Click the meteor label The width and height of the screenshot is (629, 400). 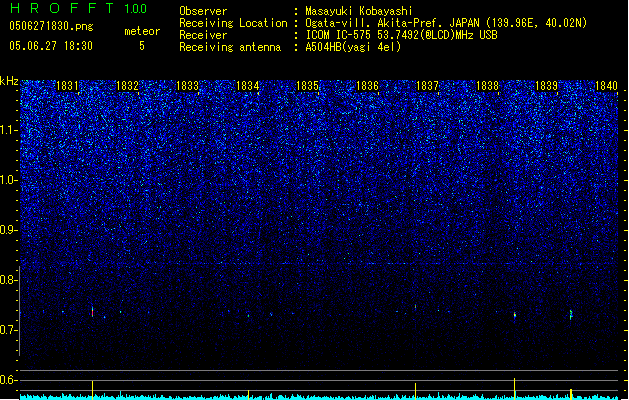coord(142,31)
